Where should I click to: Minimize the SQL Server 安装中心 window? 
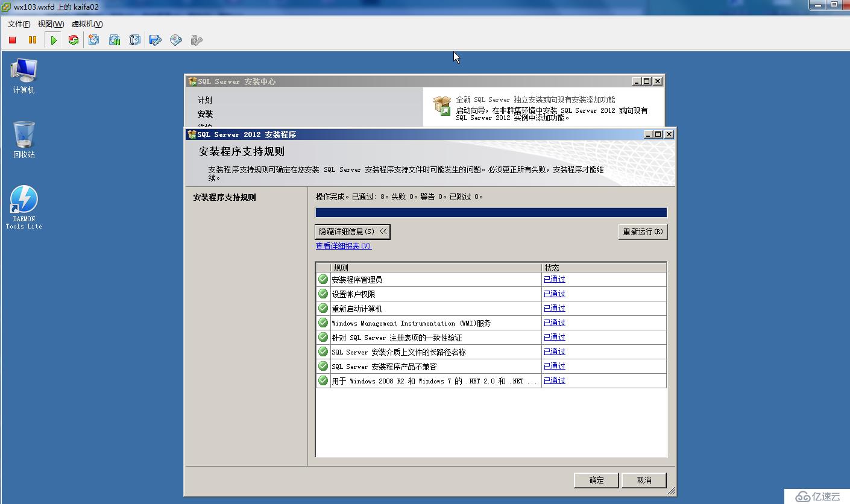(x=637, y=81)
